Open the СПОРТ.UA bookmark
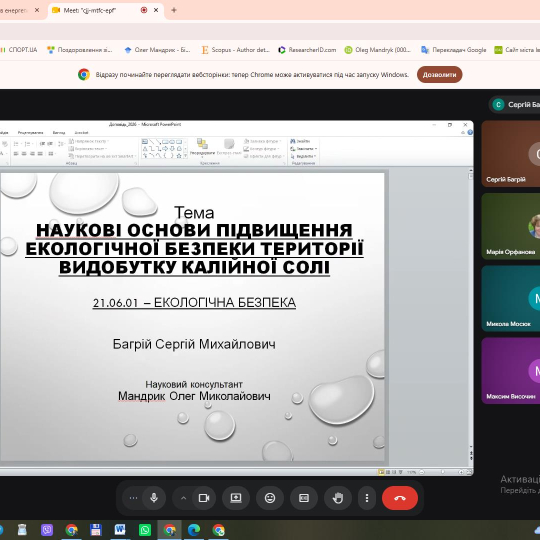 pyautogui.click(x=19, y=50)
